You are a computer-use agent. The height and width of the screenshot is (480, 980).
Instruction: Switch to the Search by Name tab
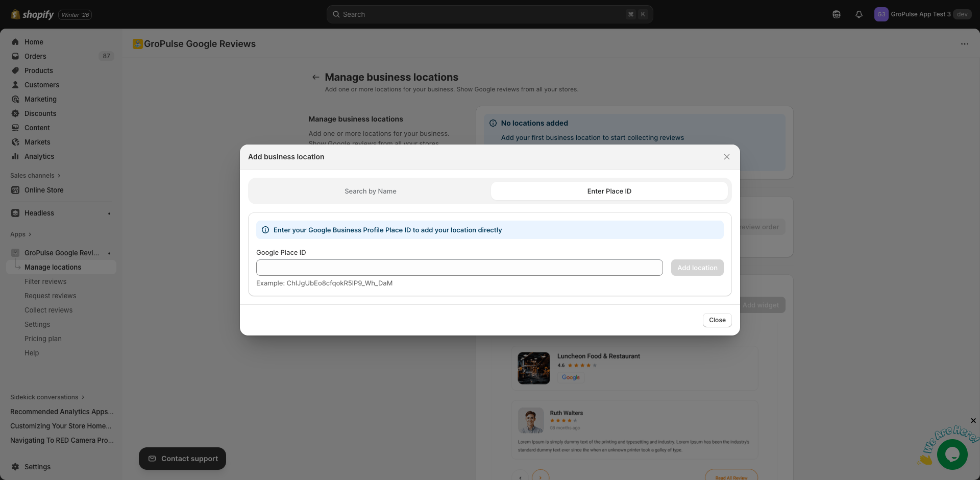point(370,191)
